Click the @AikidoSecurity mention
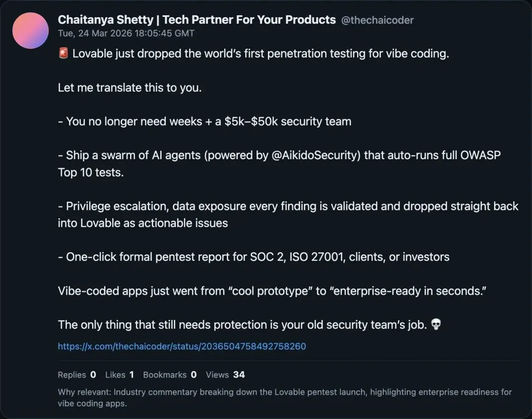 (x=317, y=155)
